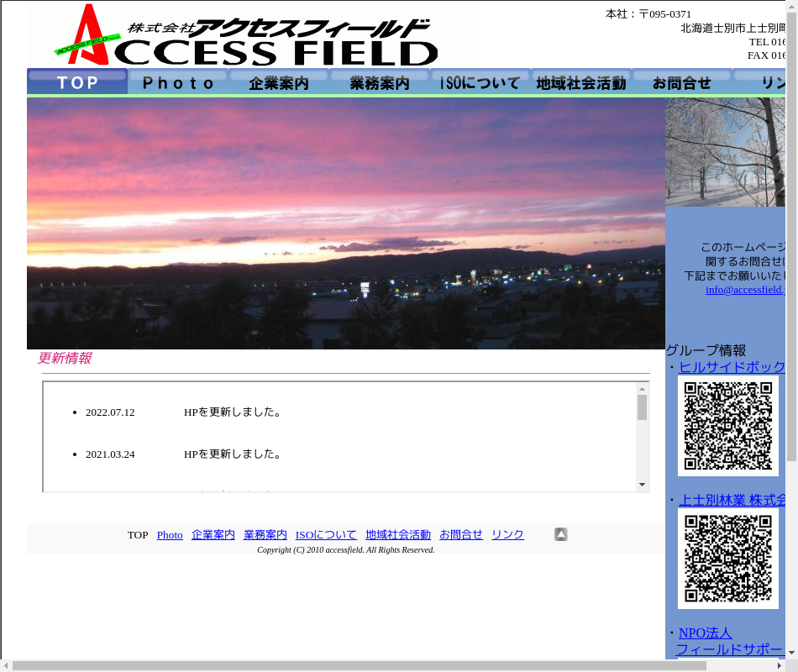The image size is (798, 672).
Task: Click the QR code under ヒルサイドボックス
Action: [x=727, y=426]
